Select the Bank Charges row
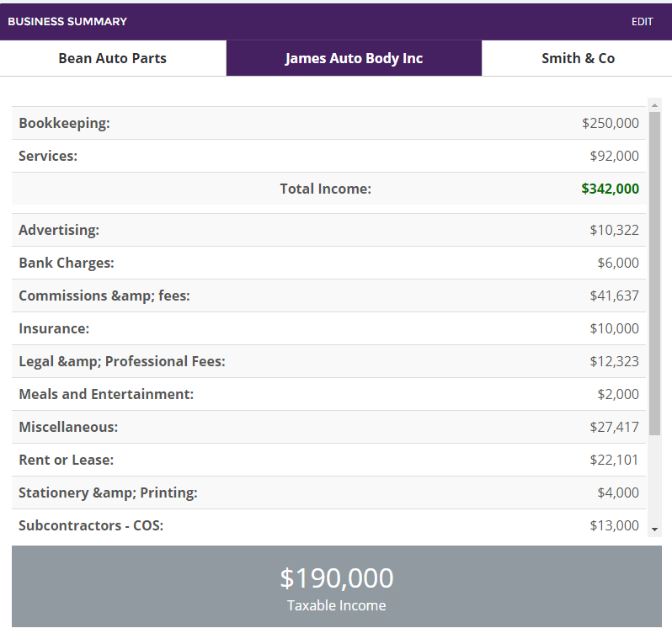 tap(328, 263)
